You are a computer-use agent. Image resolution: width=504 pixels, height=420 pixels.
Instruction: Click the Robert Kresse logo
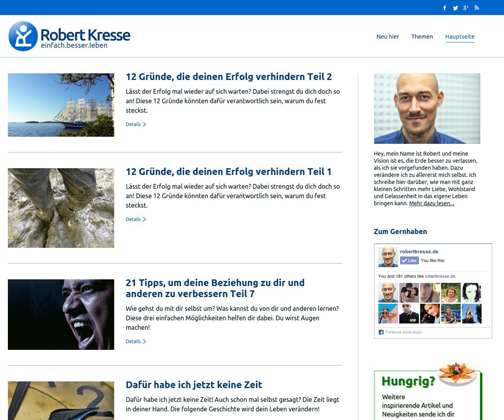[69, 36]
